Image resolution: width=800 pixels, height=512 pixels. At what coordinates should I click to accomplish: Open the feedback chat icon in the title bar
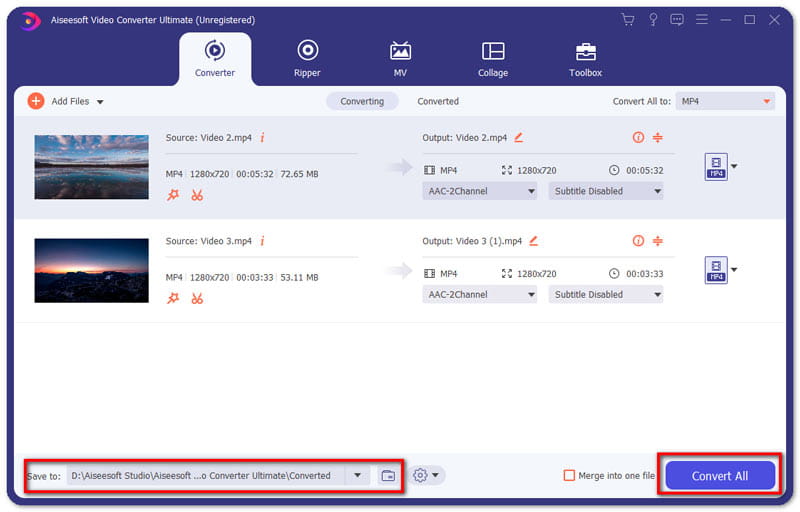tap(677, 20)
